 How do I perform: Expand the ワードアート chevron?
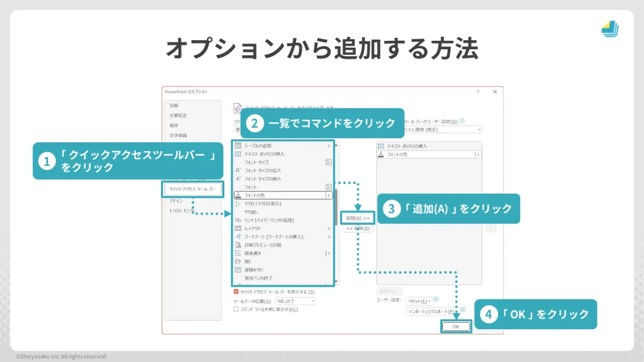(329, 237)
